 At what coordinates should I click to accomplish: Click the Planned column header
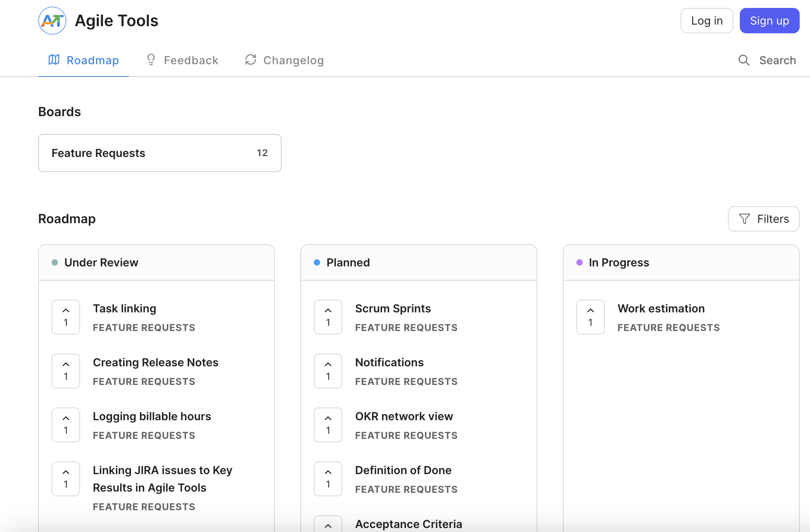pyautogui.click(x=419, y=262)
